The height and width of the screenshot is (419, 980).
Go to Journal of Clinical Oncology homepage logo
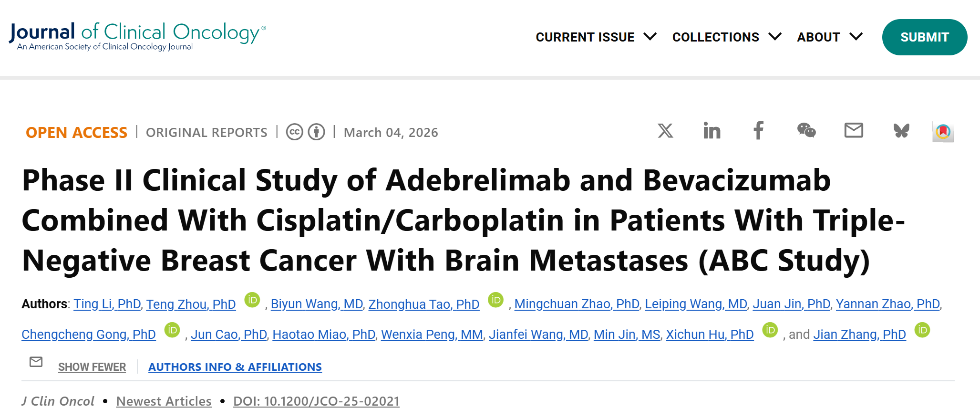(137, 36)
